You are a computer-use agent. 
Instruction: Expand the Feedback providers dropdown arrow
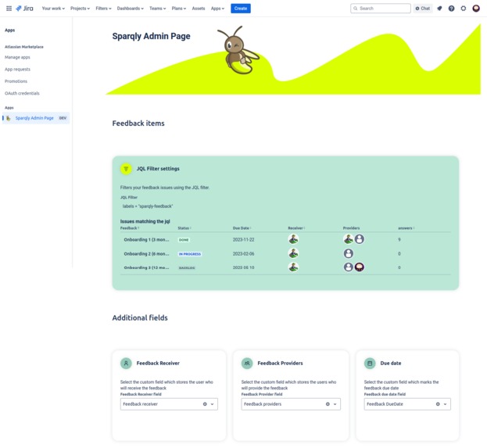[x=335, y=404]
